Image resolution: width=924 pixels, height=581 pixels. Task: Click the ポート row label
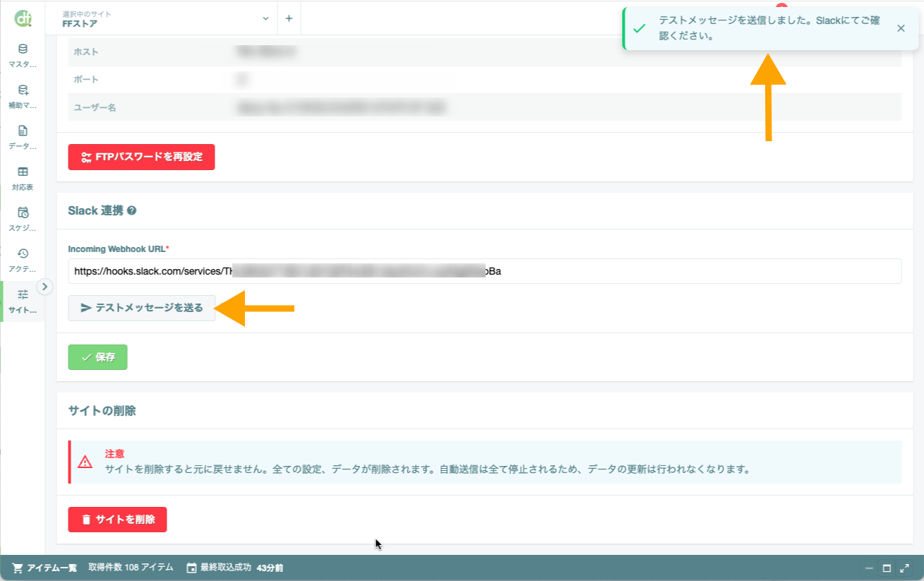coord(86,80)
